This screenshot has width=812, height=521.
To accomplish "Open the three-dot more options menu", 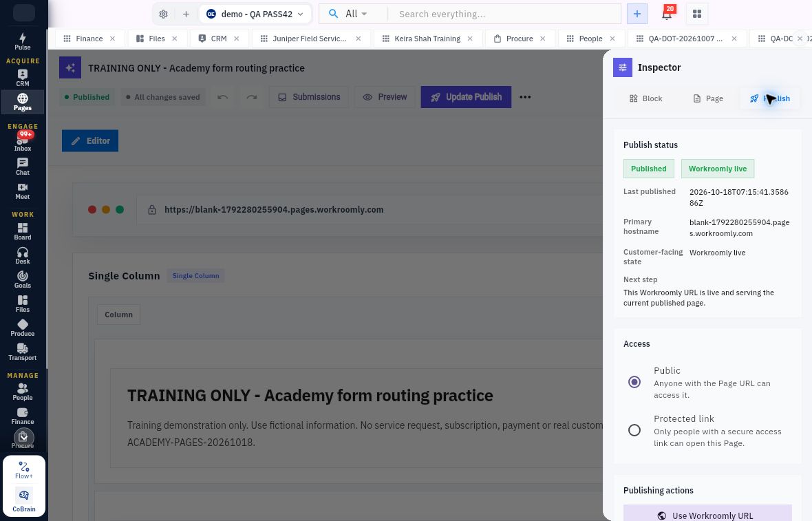I will 525,97.
